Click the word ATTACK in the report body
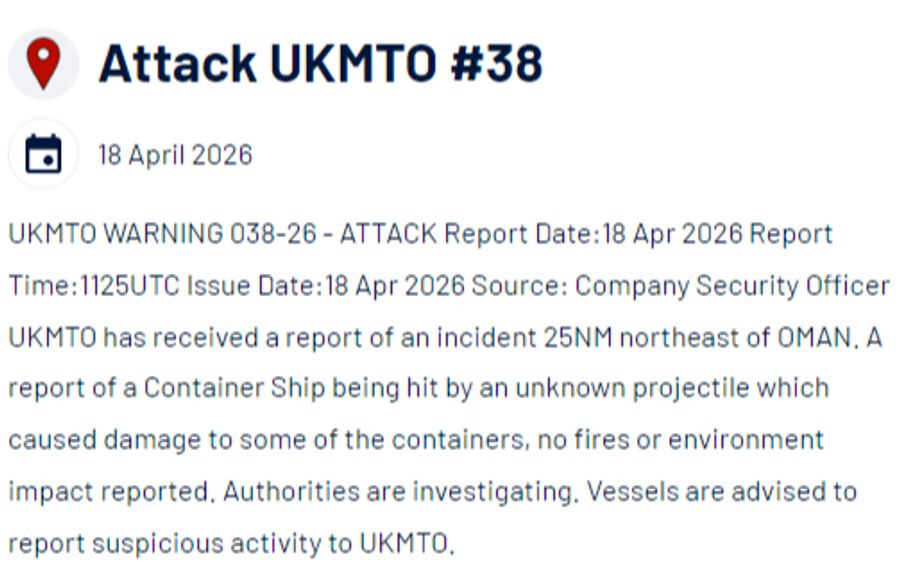Viewport: 900px width, 578px height. (388, 234)
